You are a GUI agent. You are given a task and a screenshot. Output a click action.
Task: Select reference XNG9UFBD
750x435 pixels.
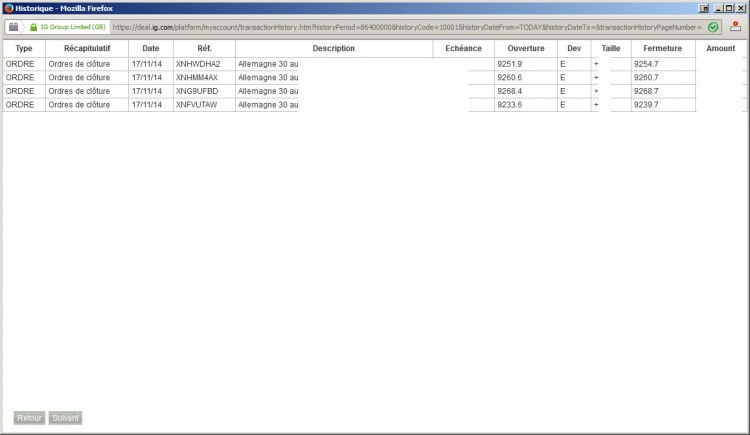pos(197,91)
